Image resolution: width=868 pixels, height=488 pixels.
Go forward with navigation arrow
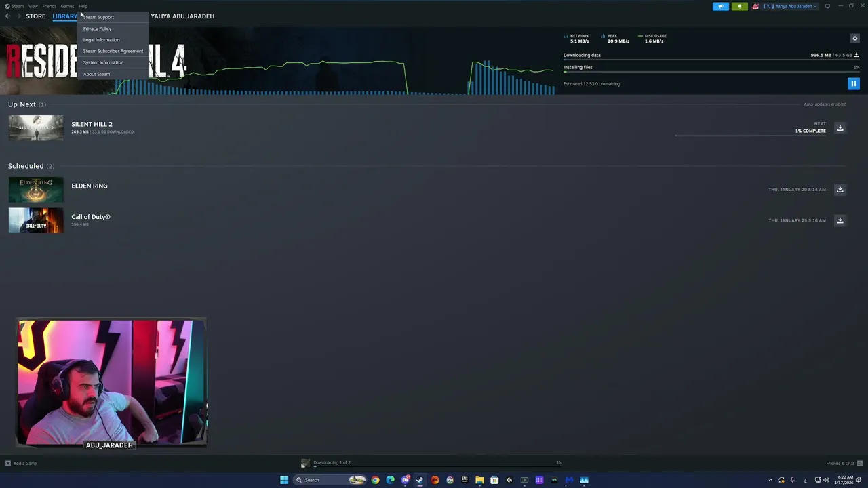[18, 16]
